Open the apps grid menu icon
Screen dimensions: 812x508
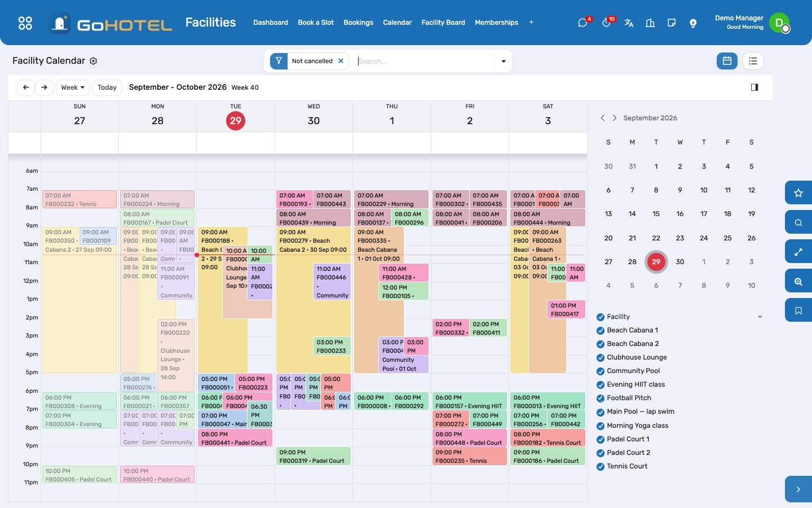25,23
